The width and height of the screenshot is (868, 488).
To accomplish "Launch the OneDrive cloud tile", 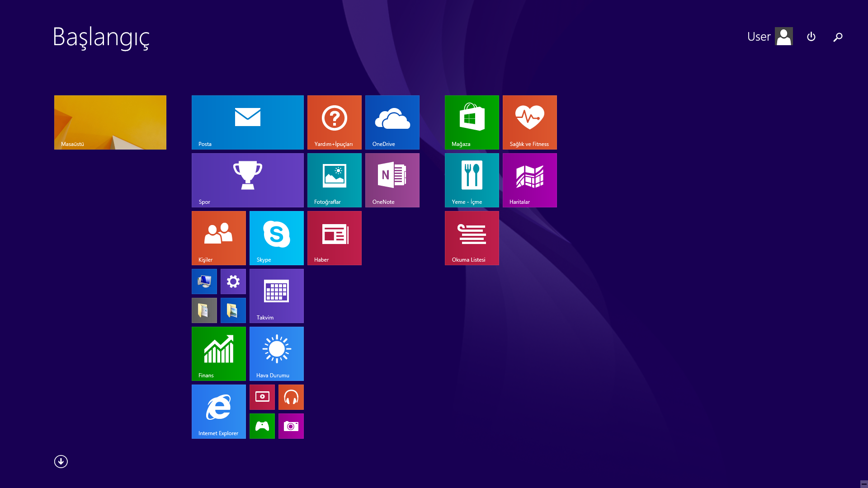I will tap(392, 122).
